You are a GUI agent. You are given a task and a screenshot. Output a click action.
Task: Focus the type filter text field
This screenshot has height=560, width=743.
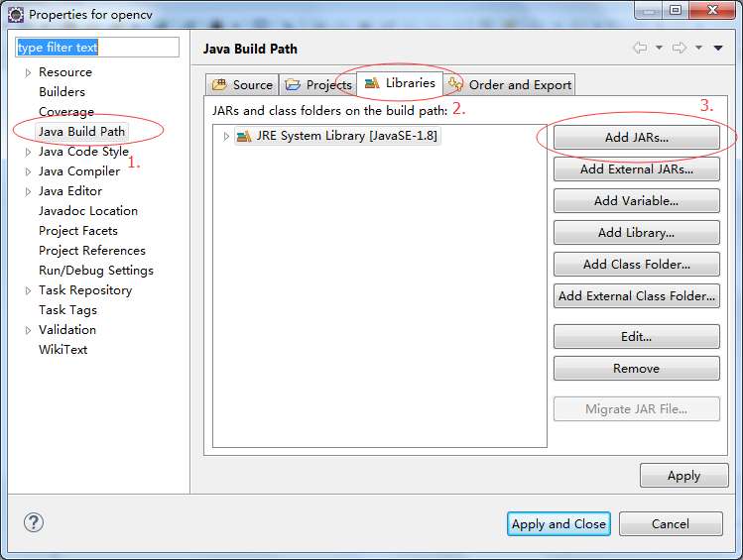[x=97, y=48]
